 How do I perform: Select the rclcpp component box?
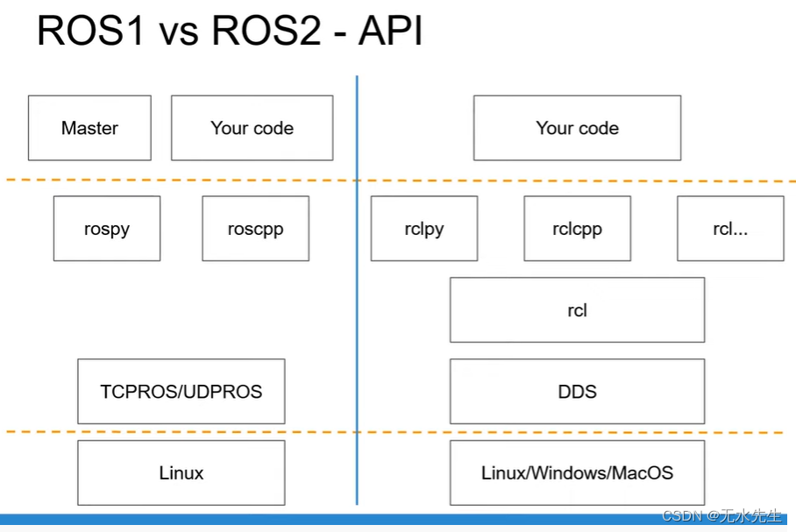pos(577,229)
